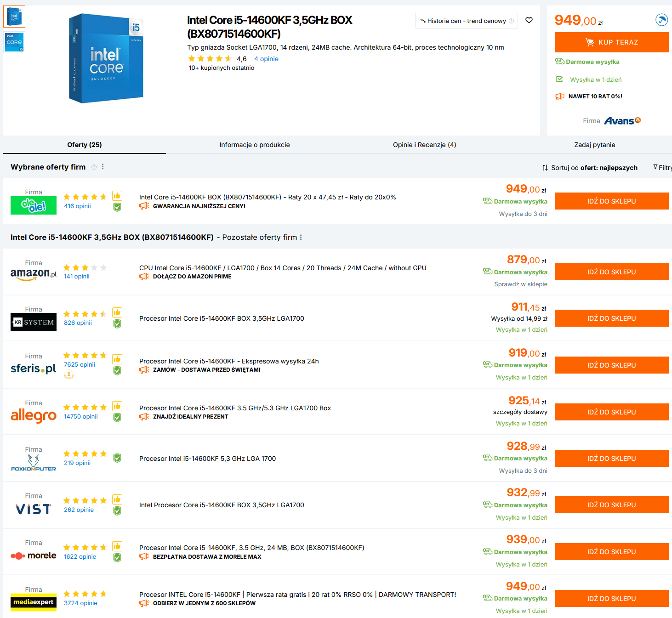
Task: Open Historia cen - trend cenowy
Action: tap(467, 21)
